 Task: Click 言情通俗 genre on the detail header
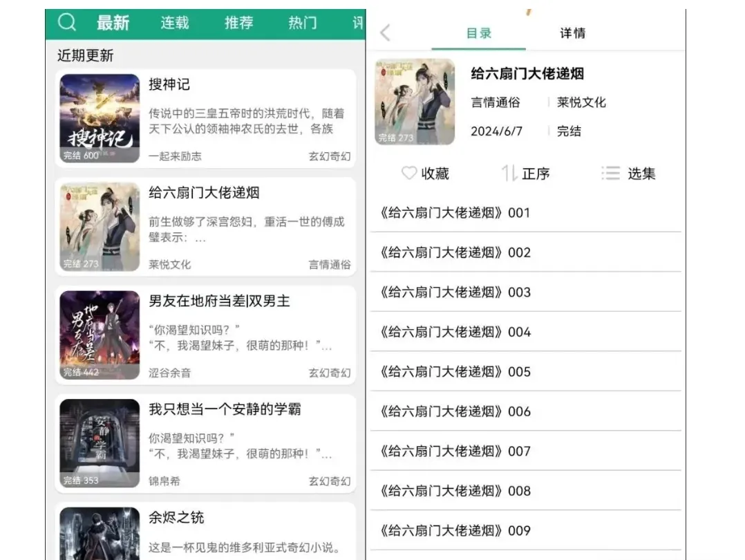[495, 102]
